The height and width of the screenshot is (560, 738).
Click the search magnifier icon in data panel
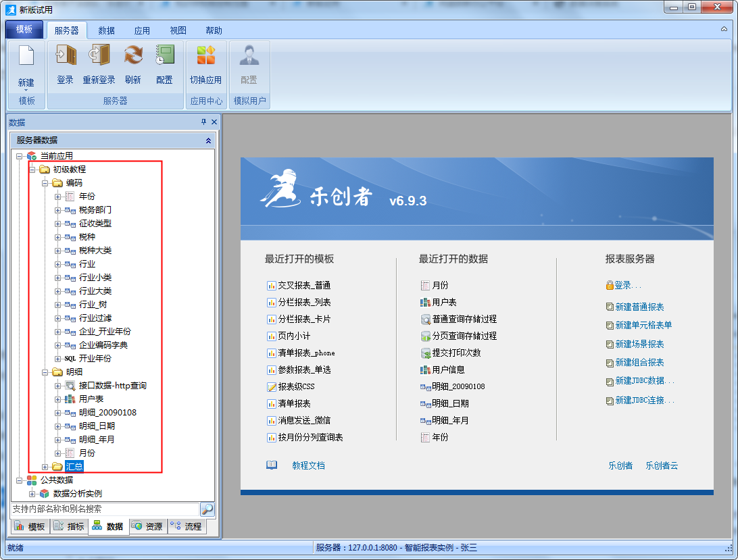coord(207,509)
